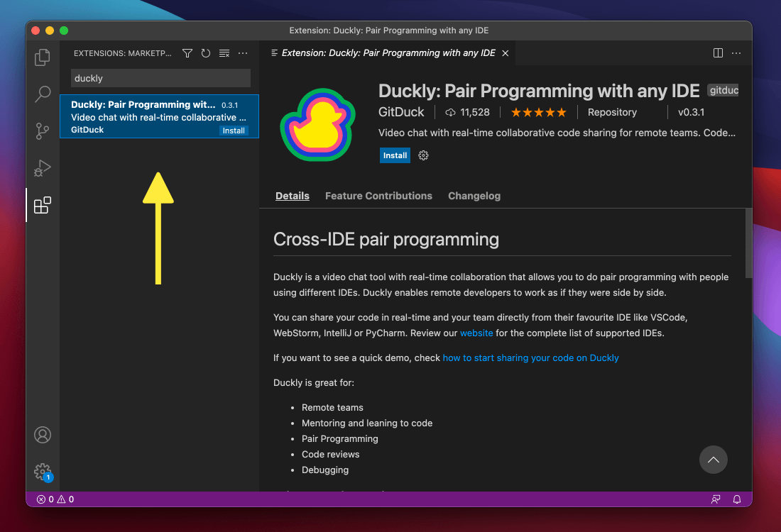The image size is (781, 532).
Task: Filter extensions with the funnel icon
Action: pyautogui.click(x=187, y=53)
